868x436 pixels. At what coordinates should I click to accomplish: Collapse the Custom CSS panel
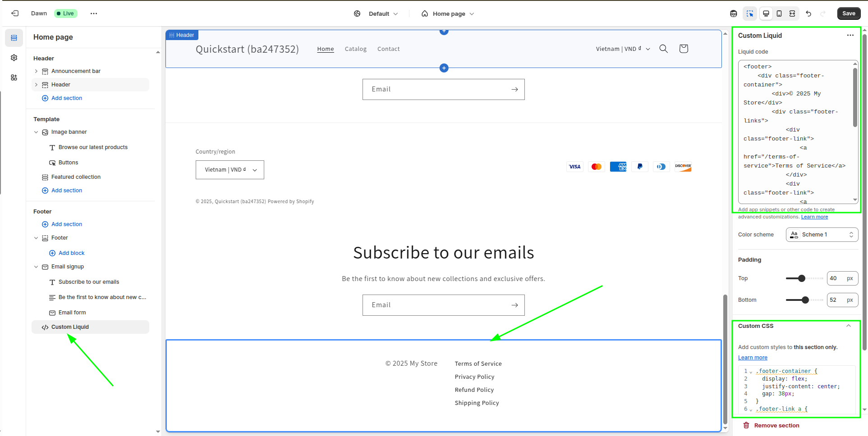tap(849, 326)
